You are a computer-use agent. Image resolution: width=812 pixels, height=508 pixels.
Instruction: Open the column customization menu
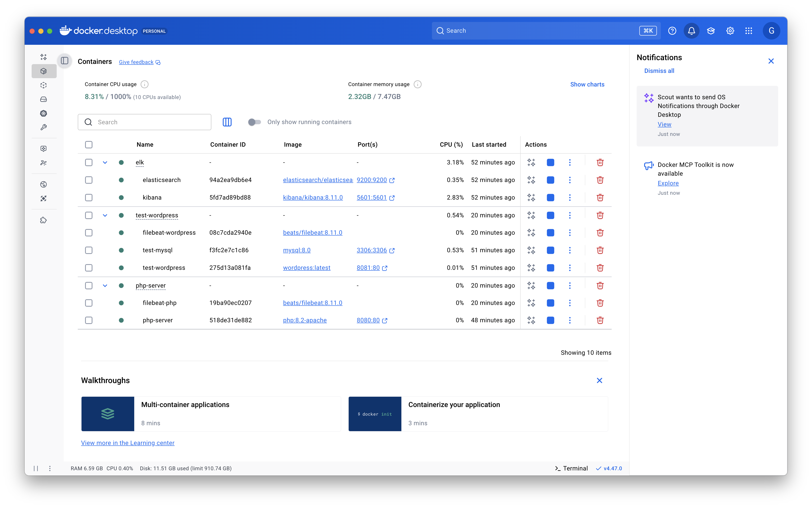point(227,122)
